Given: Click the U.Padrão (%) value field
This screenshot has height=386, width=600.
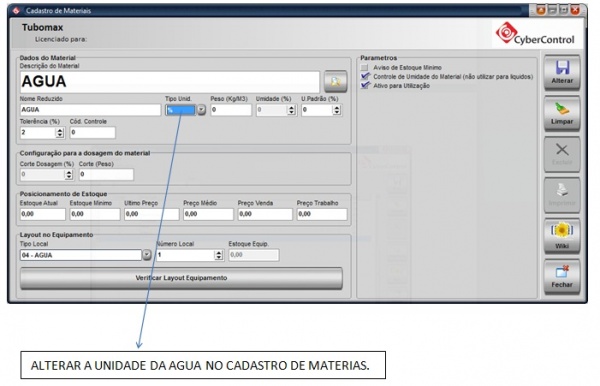Looking at the screenshot, I should point(317,110).
